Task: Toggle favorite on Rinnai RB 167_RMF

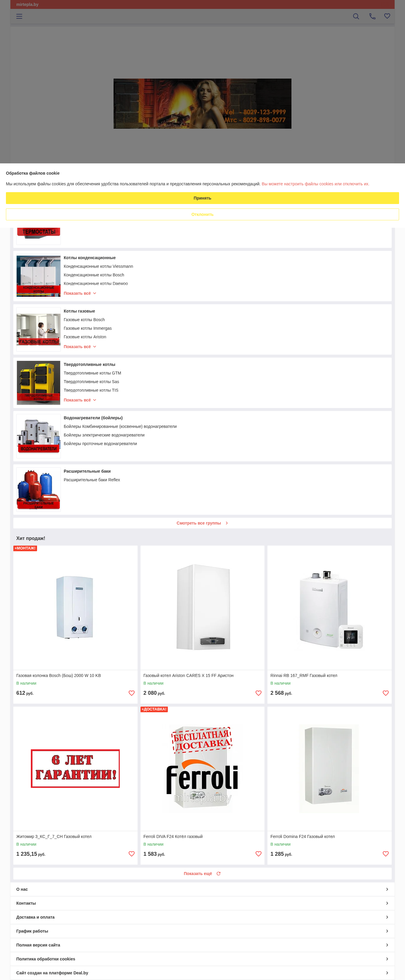Action: coord(386,693)
